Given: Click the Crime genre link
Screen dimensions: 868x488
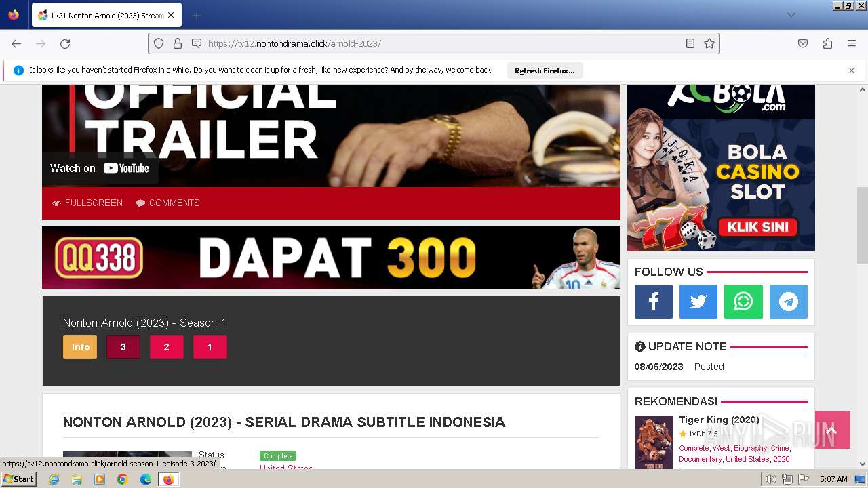Looking at the screenshot, I should 780,448.
